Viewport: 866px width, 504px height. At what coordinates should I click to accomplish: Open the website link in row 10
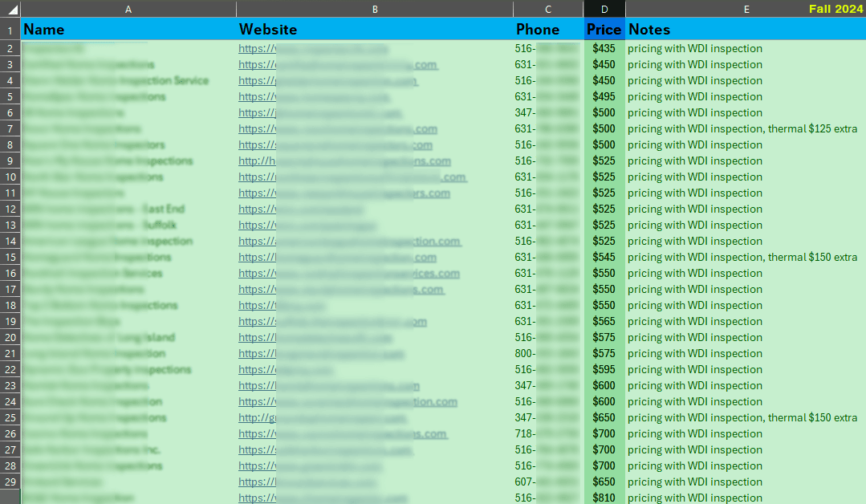(x=352, y=177)
